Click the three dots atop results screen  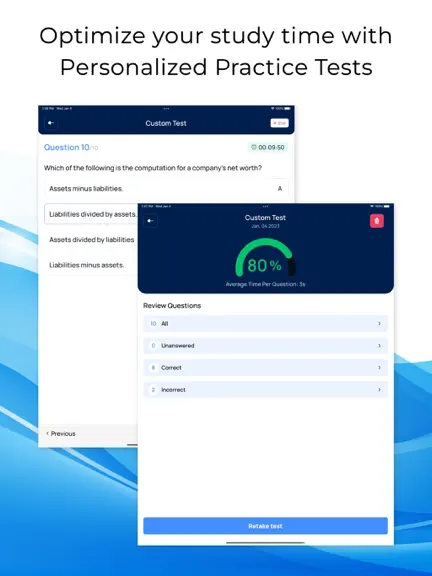tap(265, 206)
